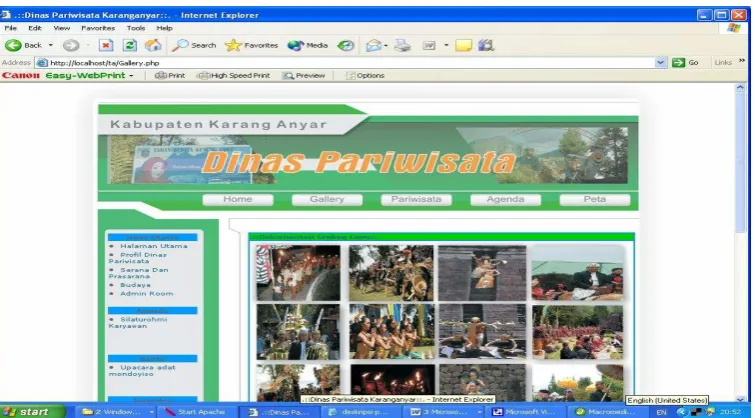
Task: Refresh the page with the green arrows icon
Action: coord(130,45)
